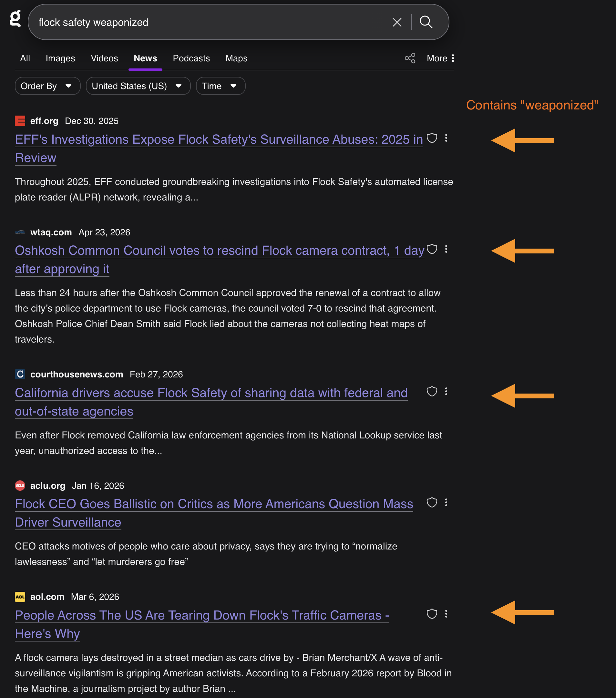
Task: Click the shield icon on the Oshkosh result
Action: [432, 249]
